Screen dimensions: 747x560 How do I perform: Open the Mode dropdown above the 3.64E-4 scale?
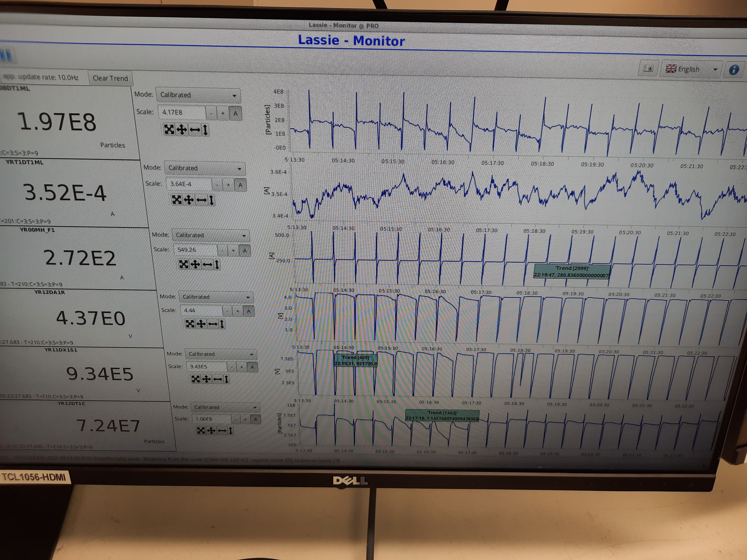point(205,168)
